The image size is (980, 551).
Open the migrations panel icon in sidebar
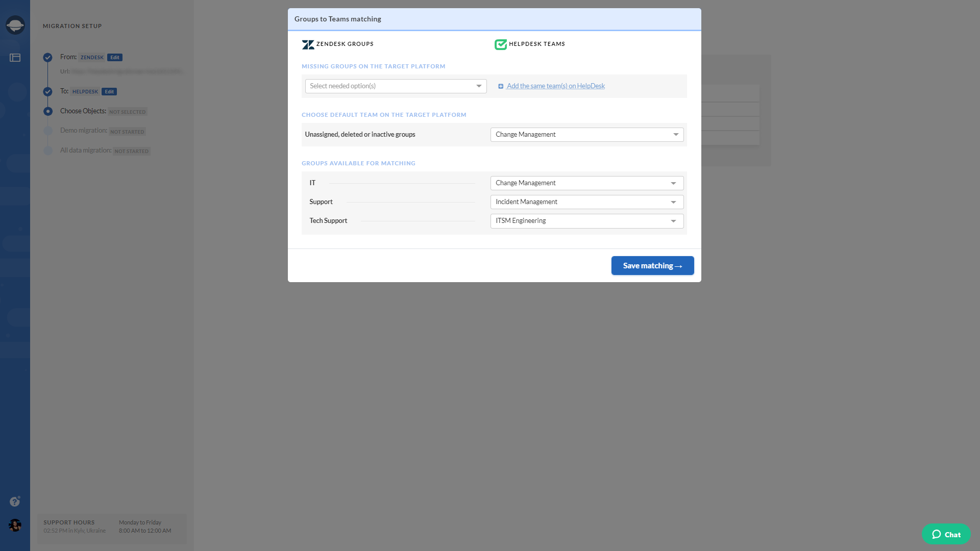15,58
